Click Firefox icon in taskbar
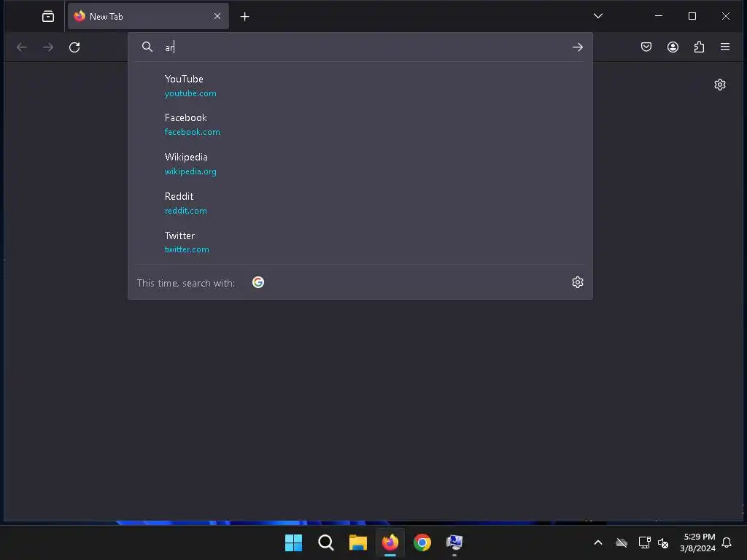The height and width of the screenshot is (560, 747). (390, 542)
